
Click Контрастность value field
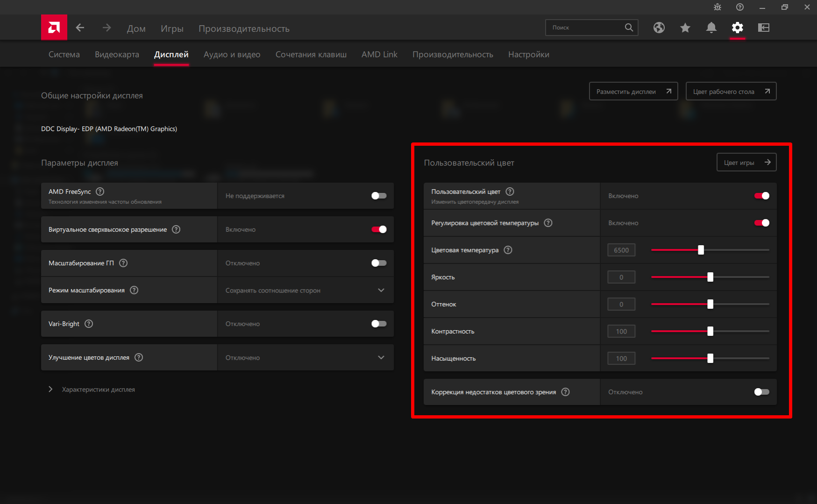tap(621, 331)
